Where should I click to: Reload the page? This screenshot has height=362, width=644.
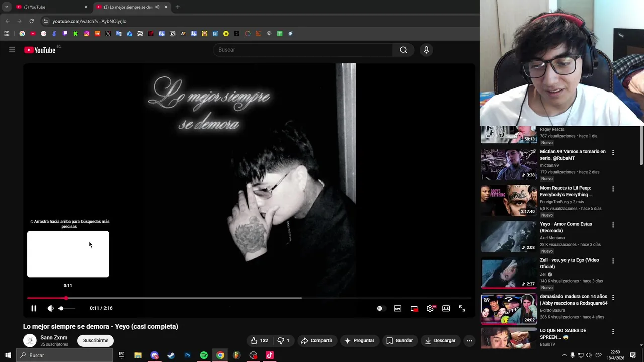tap(31, 21)
